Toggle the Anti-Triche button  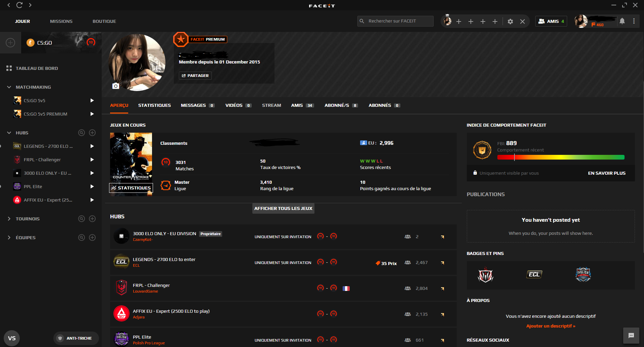click(76, 338)
